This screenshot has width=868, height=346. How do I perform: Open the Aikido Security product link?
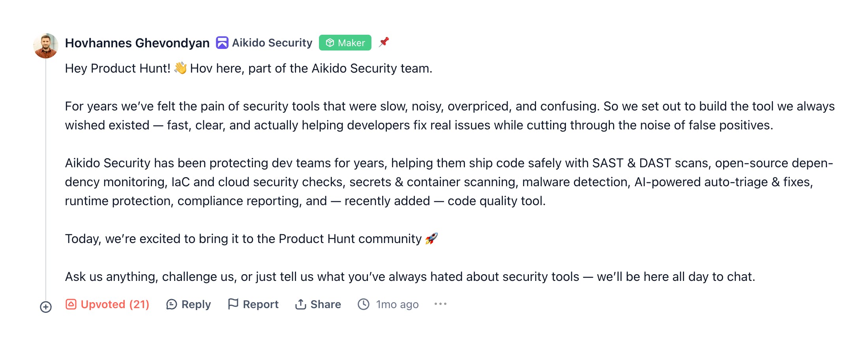[x=272, y=43]
